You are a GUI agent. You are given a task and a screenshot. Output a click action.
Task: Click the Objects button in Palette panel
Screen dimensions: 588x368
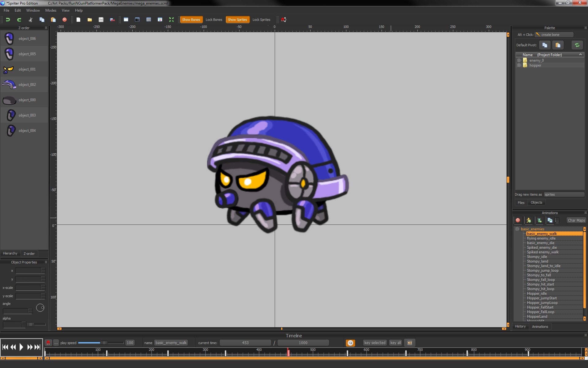click(536, 202)
